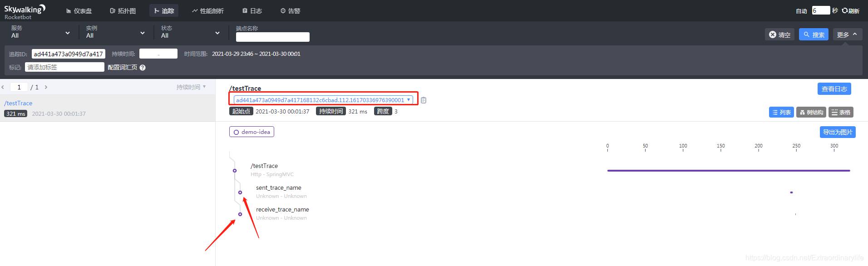Viewport: 868px width, 266px height.
Task: Select the /testTrace entry in trace list
Action: (108, 108)
